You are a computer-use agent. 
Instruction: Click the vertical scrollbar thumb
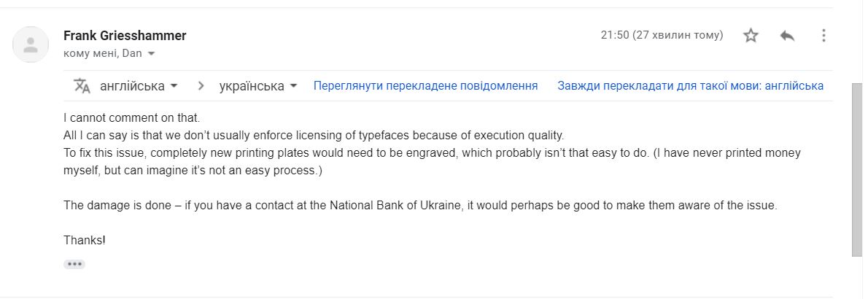click(x=857, y=169)
